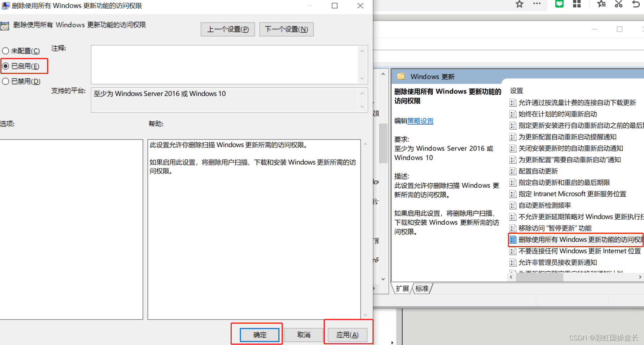Click the icon for 指定自动更新和重启的最后期限
The width and height of the screenshot is (644, 345).
(x=513, y=183)
